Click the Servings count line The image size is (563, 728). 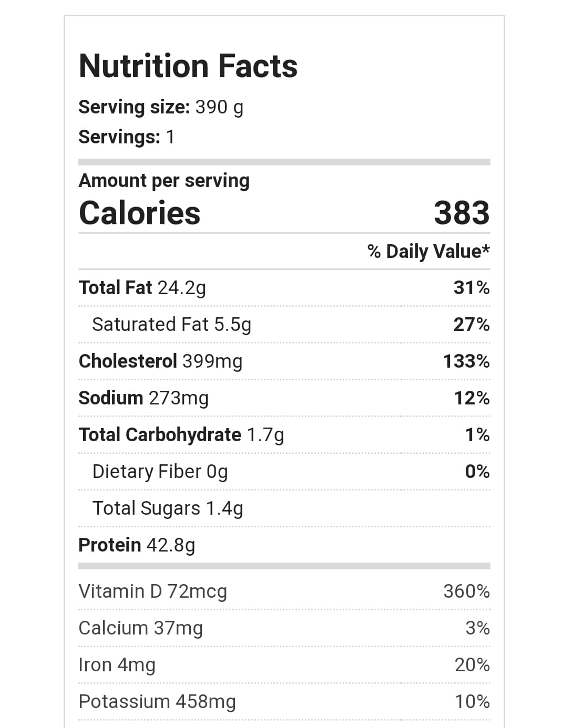pos(126,137)
